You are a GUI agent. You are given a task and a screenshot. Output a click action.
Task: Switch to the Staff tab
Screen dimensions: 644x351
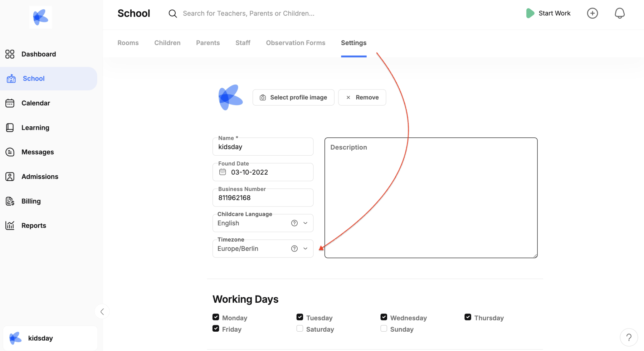pyautogui.click(x=243, y=43)
